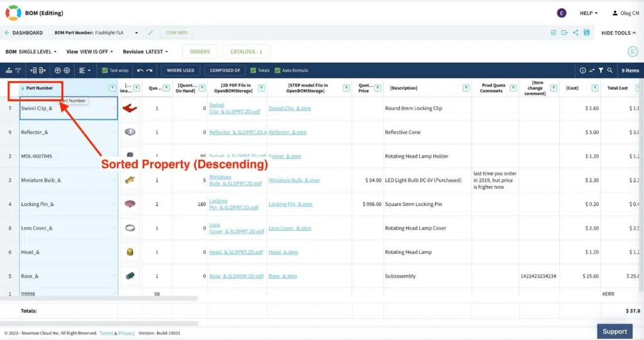This screenshot has width=644, height=340.
Task: Click the back arrow next to DASHBOARD
Action: [x=7, y=33]
